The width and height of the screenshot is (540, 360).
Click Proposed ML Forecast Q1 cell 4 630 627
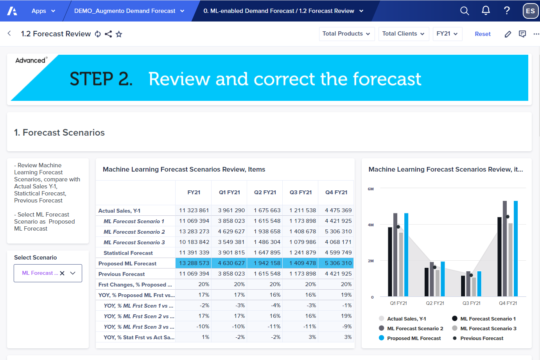229,263
